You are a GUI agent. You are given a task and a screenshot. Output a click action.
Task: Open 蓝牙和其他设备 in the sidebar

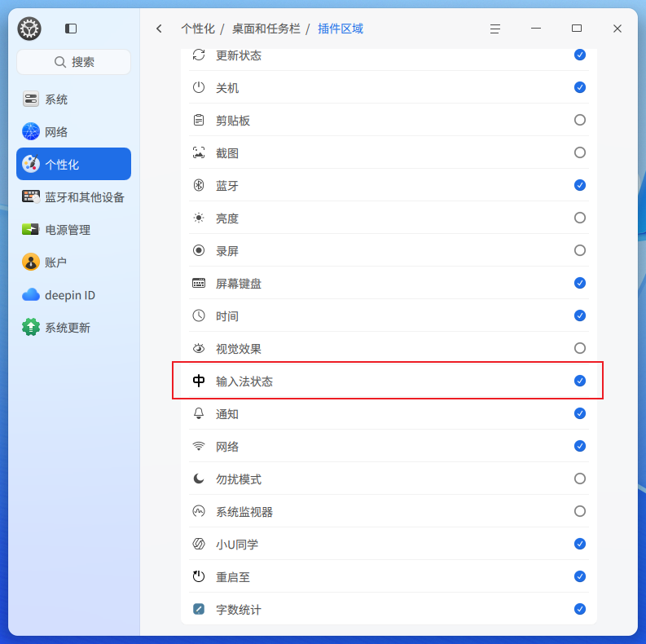[74, 196]
